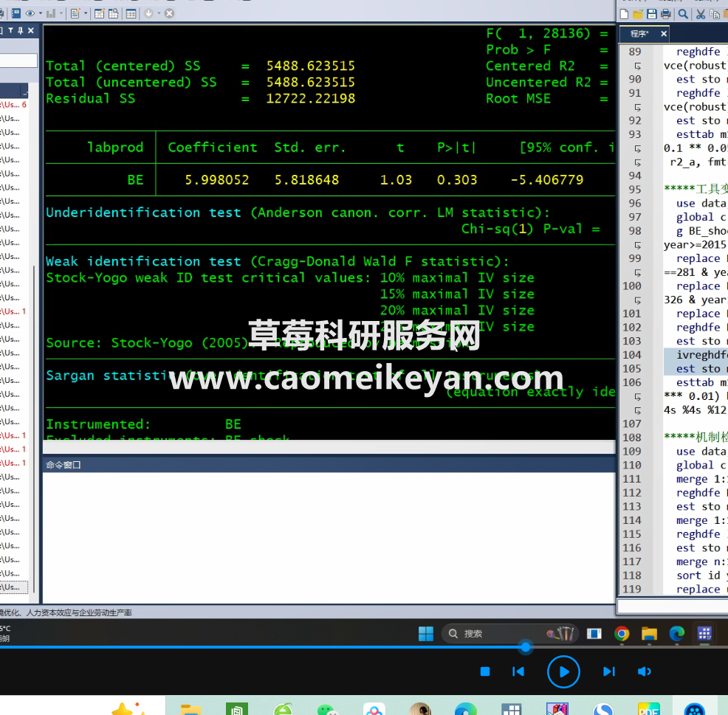Open the Data Editor (edit) icon
The width and height of the screenshot is (728, 715).
click(100, 13)
